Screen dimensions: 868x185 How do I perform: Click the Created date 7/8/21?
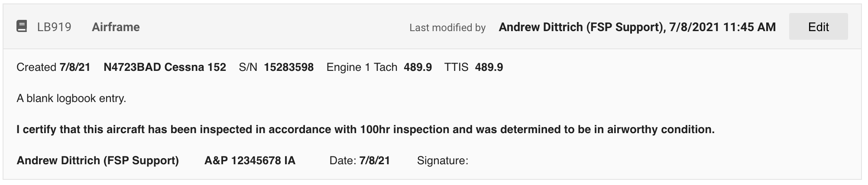pos(75,67)
